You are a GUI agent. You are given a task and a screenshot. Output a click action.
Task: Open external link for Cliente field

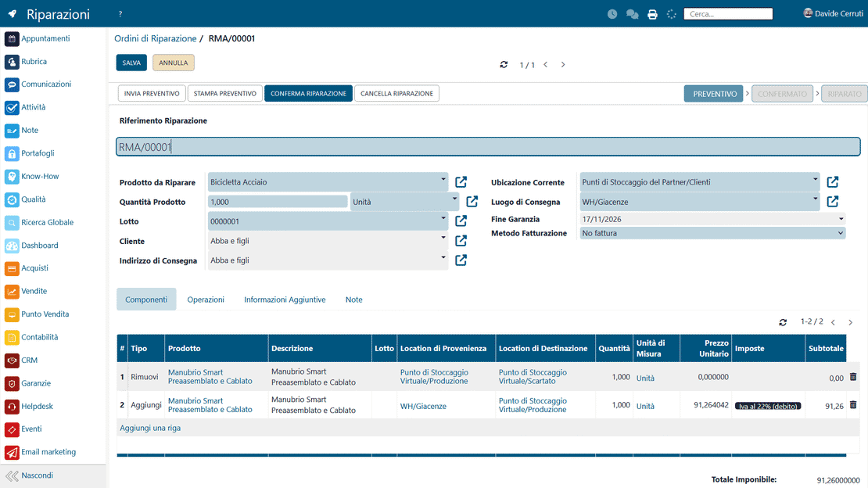(x=461, y=241)
